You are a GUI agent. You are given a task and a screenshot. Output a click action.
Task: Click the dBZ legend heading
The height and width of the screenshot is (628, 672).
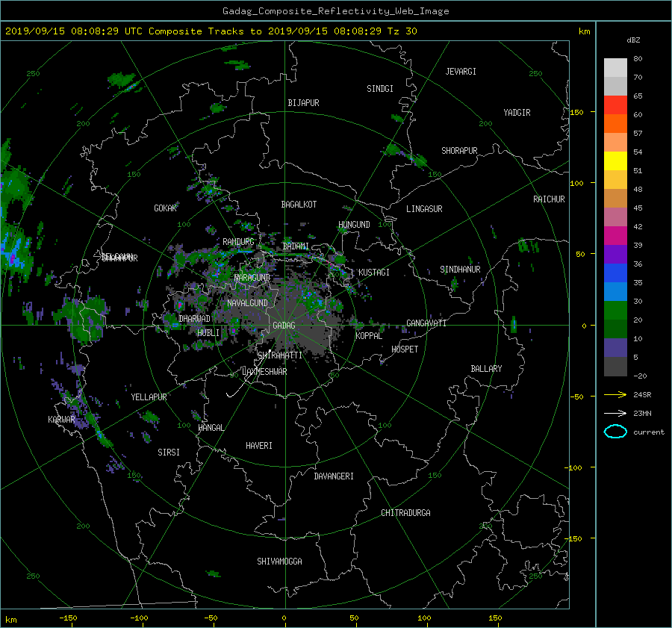coord(633,40)
